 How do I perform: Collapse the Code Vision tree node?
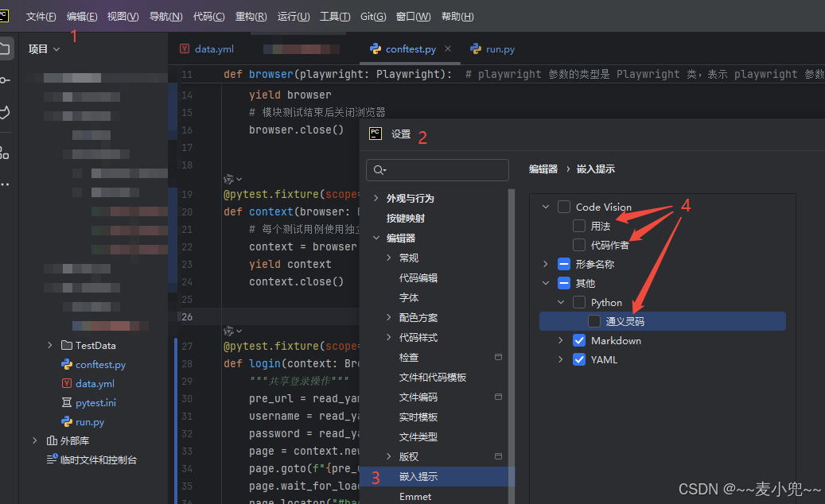tap(546, 207)
